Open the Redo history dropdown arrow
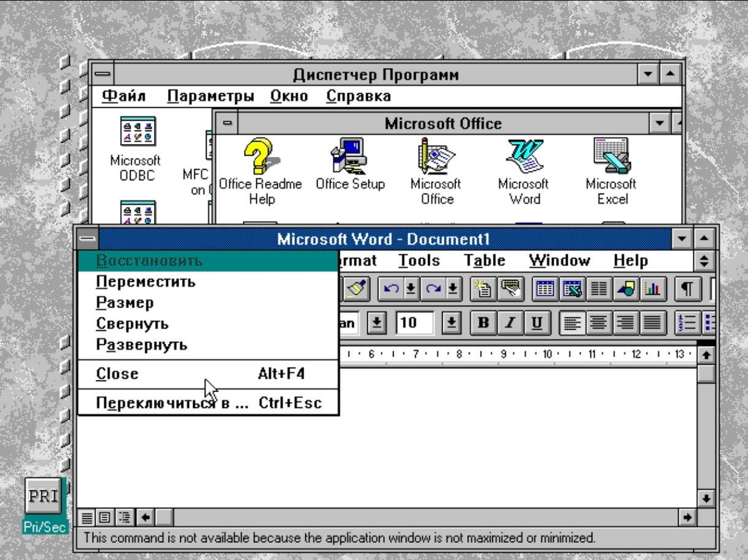This screenshot has height=560, width=748. pos(453,289)
